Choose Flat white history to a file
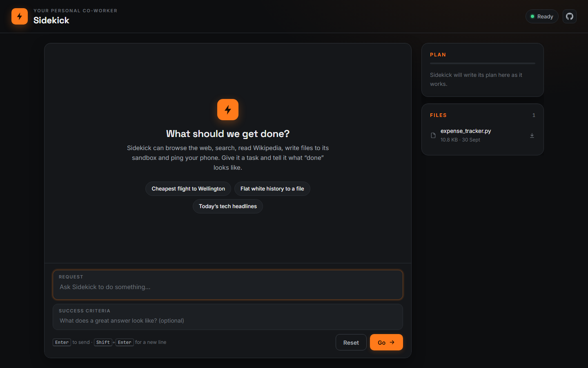The width and height of the screenshot is (588, 368). click(272, 188)
